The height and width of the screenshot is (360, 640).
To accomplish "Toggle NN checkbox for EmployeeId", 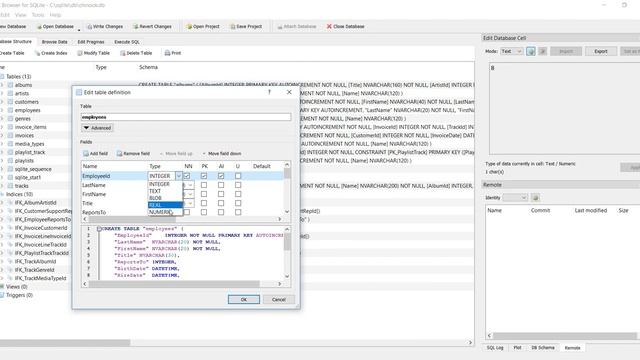I will point(187,176).
